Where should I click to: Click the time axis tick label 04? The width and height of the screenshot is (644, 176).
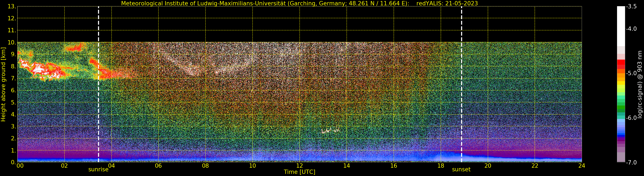tap(111, 166)
